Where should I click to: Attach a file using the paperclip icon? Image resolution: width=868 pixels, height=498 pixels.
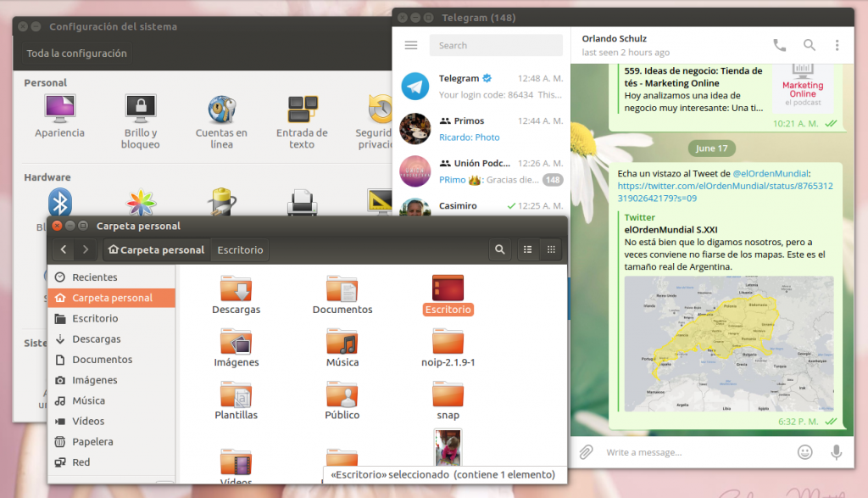click(586, 452)
